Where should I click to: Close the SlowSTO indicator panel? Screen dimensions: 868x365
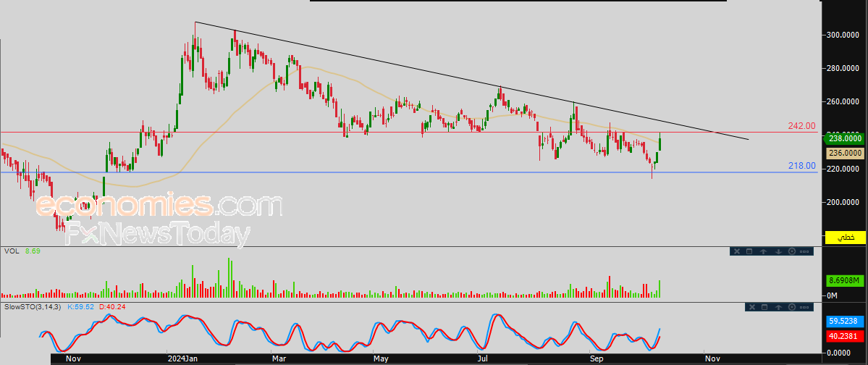751,307
